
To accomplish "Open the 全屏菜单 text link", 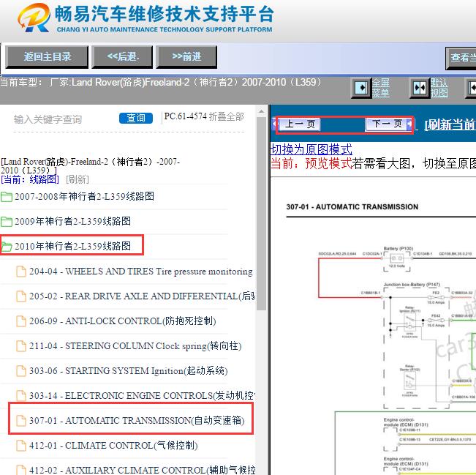I will point(381,88).
